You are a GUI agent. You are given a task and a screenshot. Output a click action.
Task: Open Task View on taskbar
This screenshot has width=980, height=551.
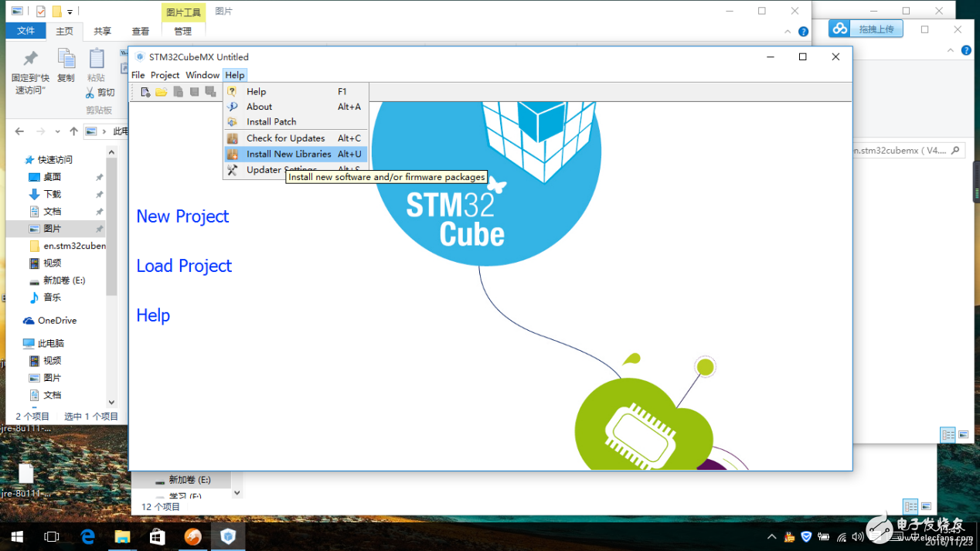52,536
